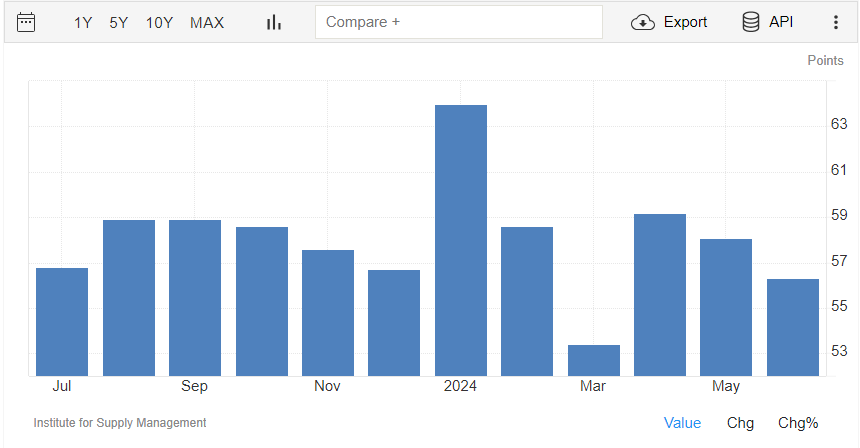Select the bar above Nov label
The height and width of the screenshot is (448, 860).
coord(328,313)
